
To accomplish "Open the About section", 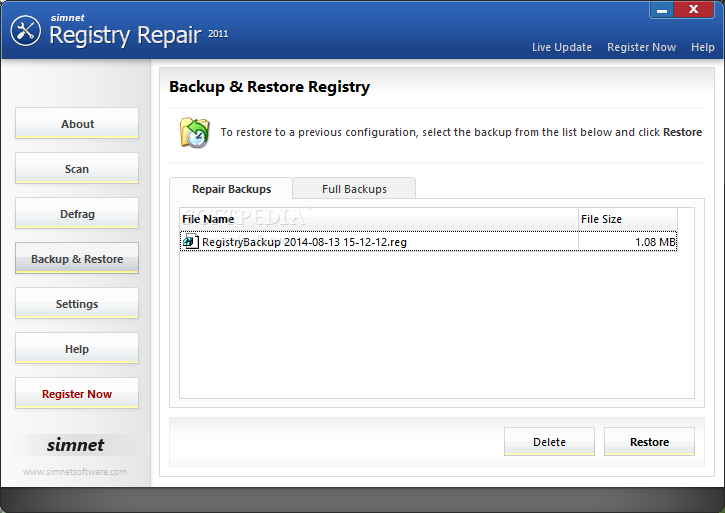I will point(77,124).
